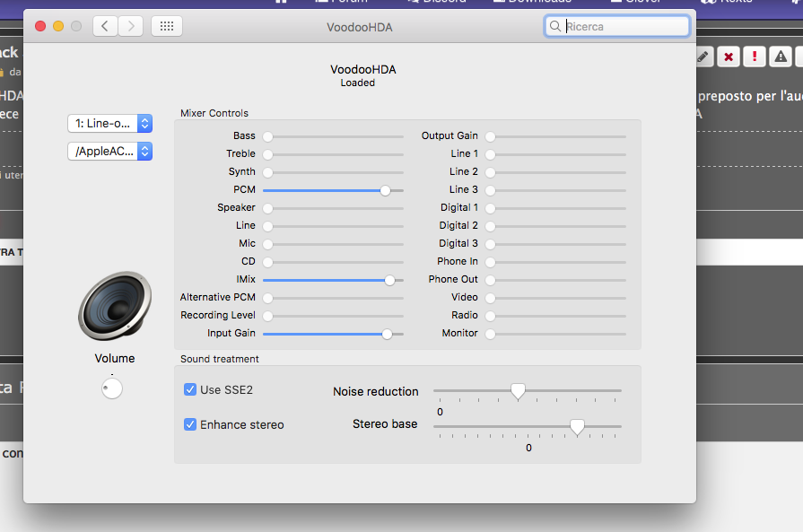Adjust the Bass slider

[333, 136]
